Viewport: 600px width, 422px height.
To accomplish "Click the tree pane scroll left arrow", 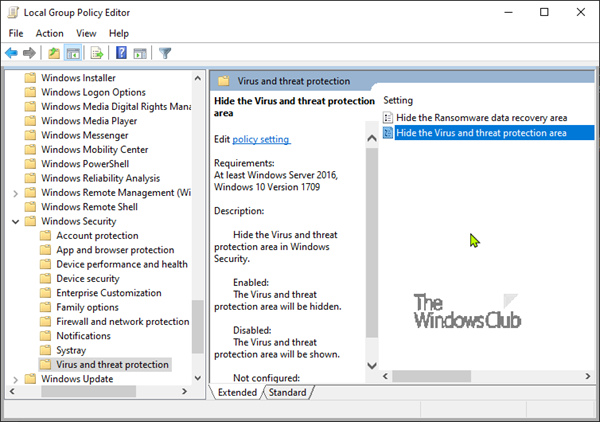I will (x=12, y=391).
